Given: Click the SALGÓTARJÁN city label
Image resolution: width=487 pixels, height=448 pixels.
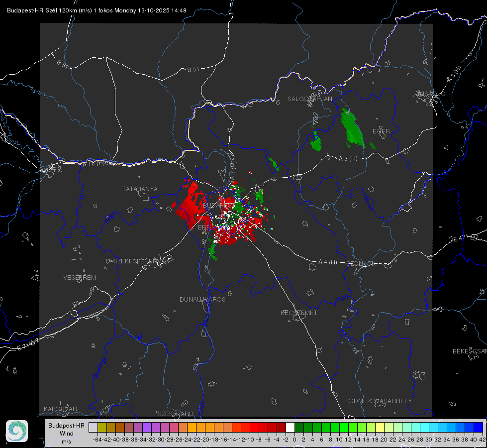Looking at the screenshot, I should (309, 99).
